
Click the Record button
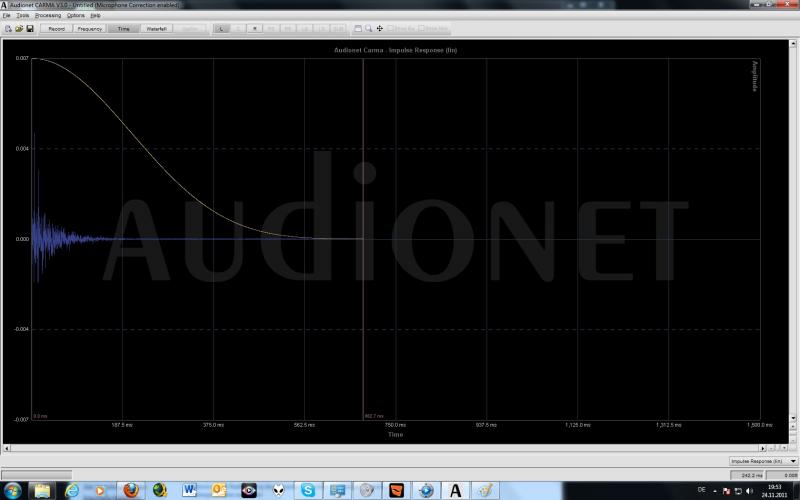57,29
